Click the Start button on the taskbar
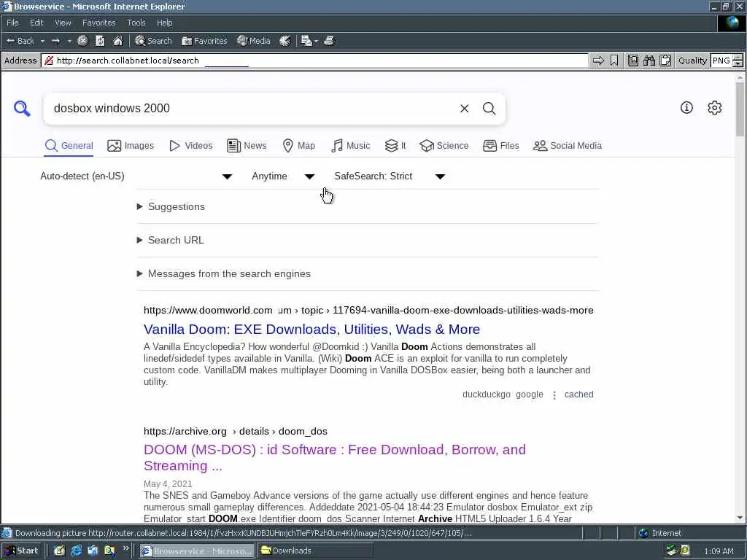Screen dimensions: 747x560 [x=22, y=551]
